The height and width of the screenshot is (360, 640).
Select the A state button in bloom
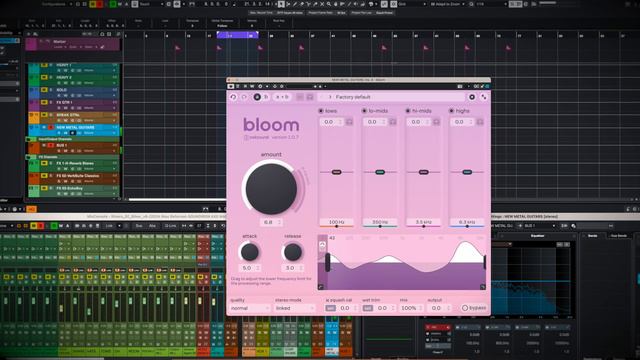tap(257, 97)
